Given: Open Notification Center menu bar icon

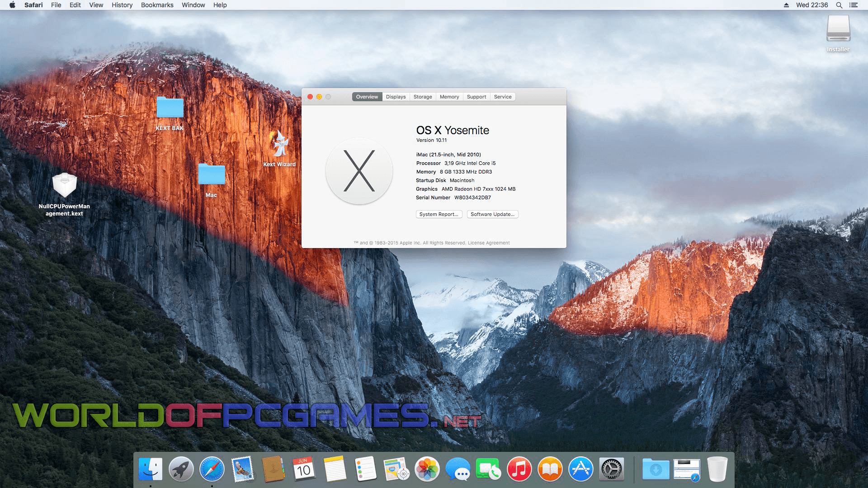Looking at the screenshot, I should pyautogui.click(x=854, y=5).
